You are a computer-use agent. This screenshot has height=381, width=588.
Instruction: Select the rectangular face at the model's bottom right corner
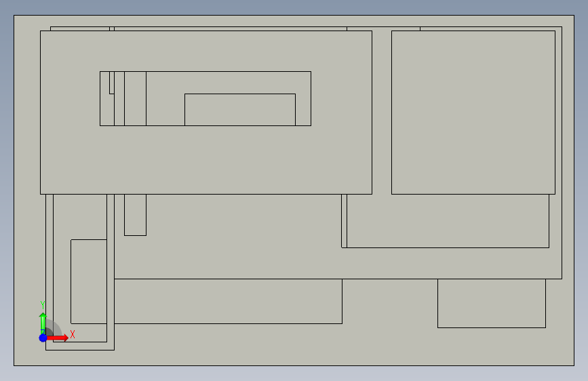pos(492,303)
